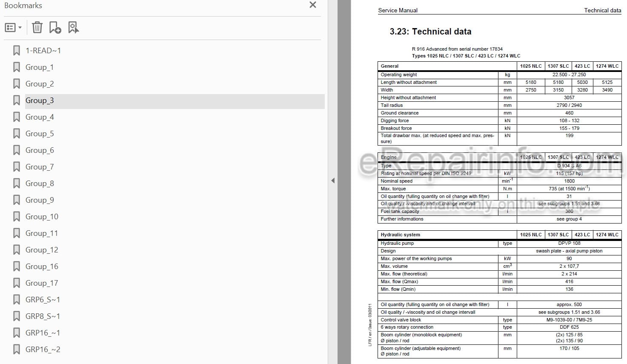Close the Bookmarks panel
This screenshot has width=627, height=364.
pos(313,5)
